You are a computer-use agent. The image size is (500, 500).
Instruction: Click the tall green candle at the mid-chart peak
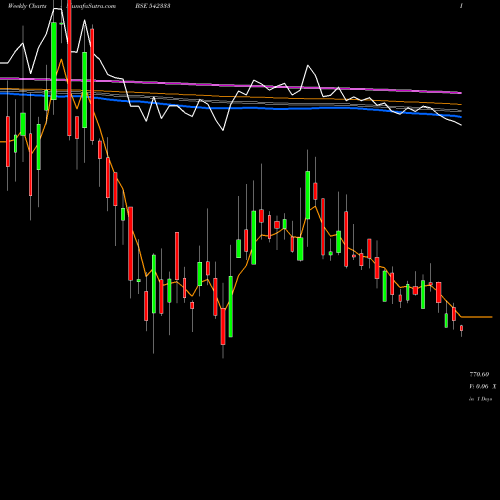pos(308,195)
